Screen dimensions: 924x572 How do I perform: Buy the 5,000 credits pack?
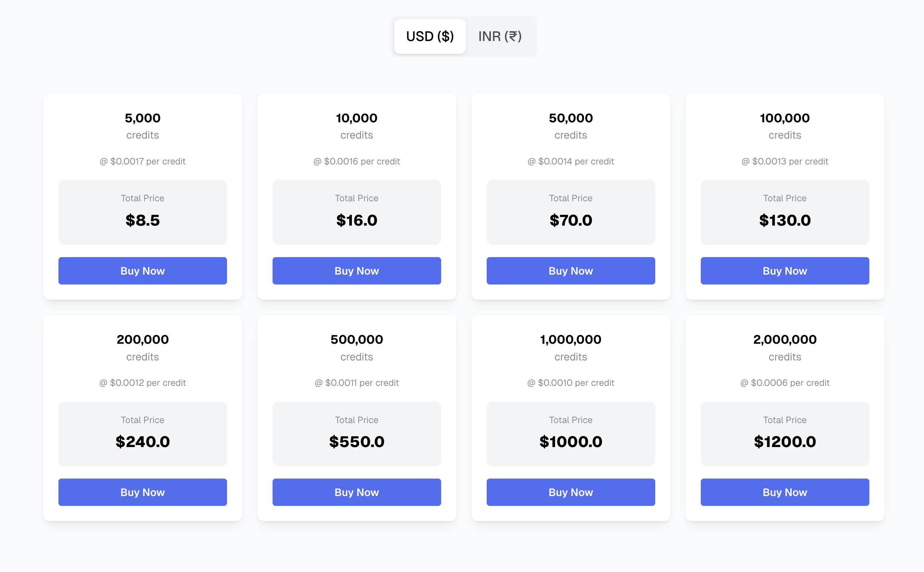pyautogui.click(x=142, y=271)
